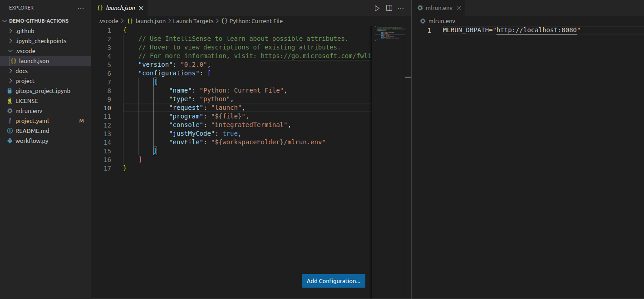Open the README.md file
The width and height of the screenshot is (644, 299).
(x=33, y=131)
